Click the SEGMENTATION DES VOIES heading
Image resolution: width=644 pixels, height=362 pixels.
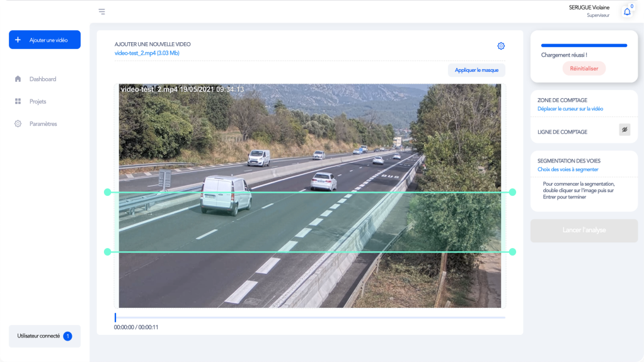pos(569,161)
